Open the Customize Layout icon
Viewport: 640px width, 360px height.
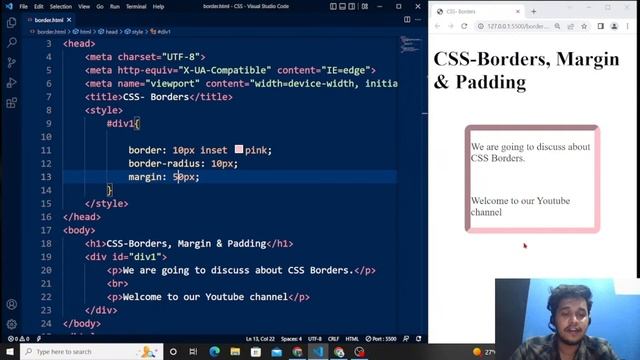pyautogui.click(x=364, y=7)
